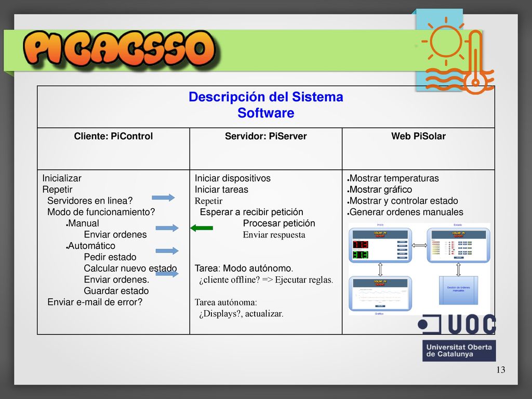Image resolution: width=532 pixels, height=399 pixels.
Task: Click 'Servidores en linea?' text
Action: pos(90,201)
